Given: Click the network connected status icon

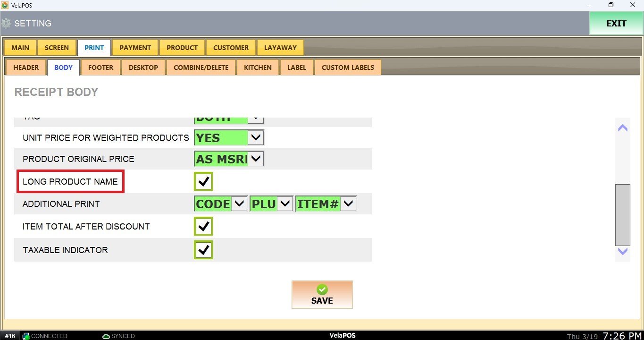Looking at the screenshot, I should (26, 336).
